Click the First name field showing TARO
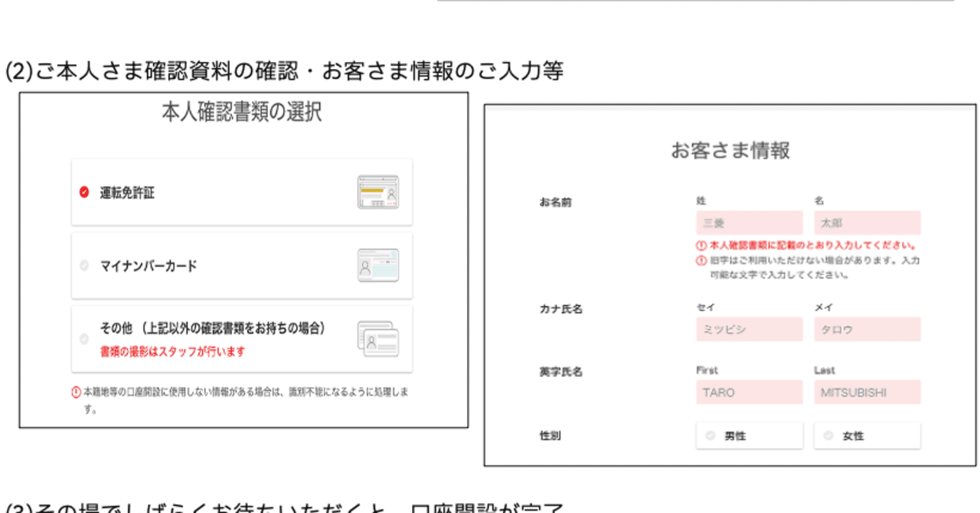980x513 pixels. point(749,392)
